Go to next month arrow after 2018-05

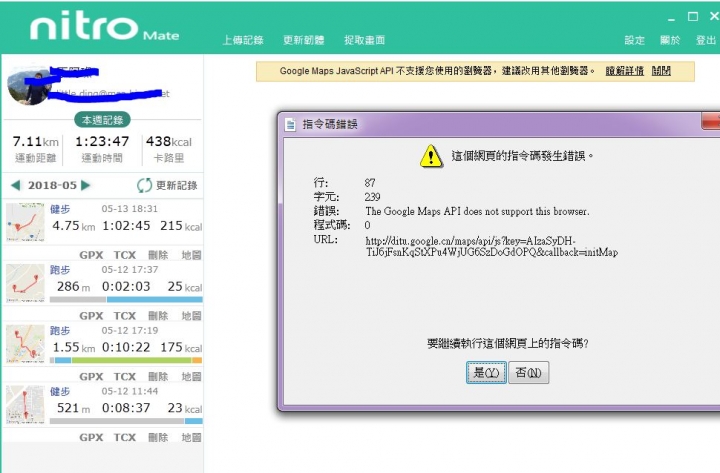point(85,185)
